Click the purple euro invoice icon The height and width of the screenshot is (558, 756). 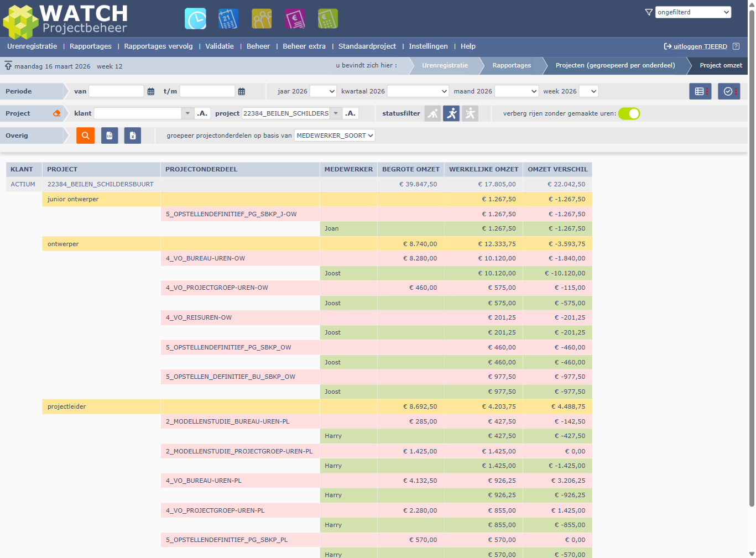coord(295,19)
